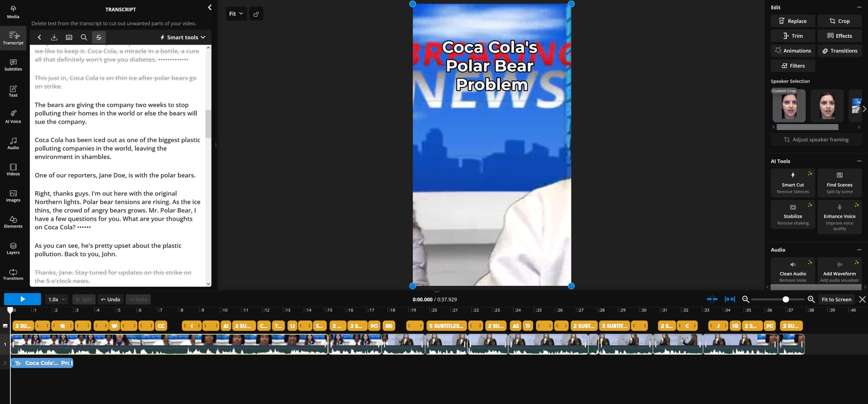Viewport: 868px width, 404px height.
Task: Toggle strikethrough deleted text view
Action: click(99, 37)
